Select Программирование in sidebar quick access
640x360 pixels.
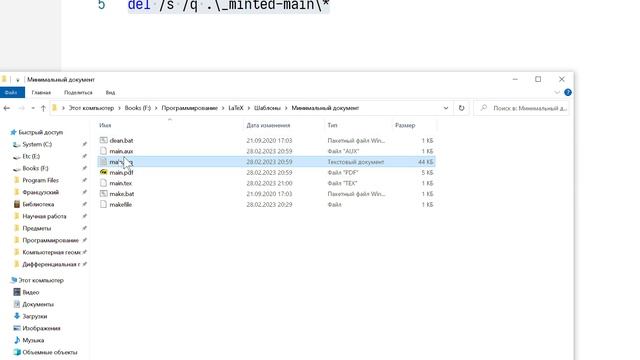point(51,240)
